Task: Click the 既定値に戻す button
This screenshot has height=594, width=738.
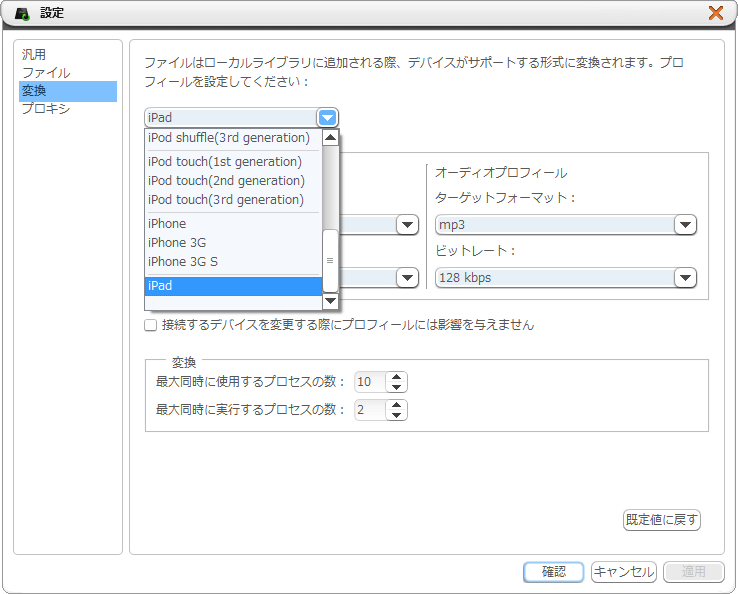Action: click(x=662, y=520)
